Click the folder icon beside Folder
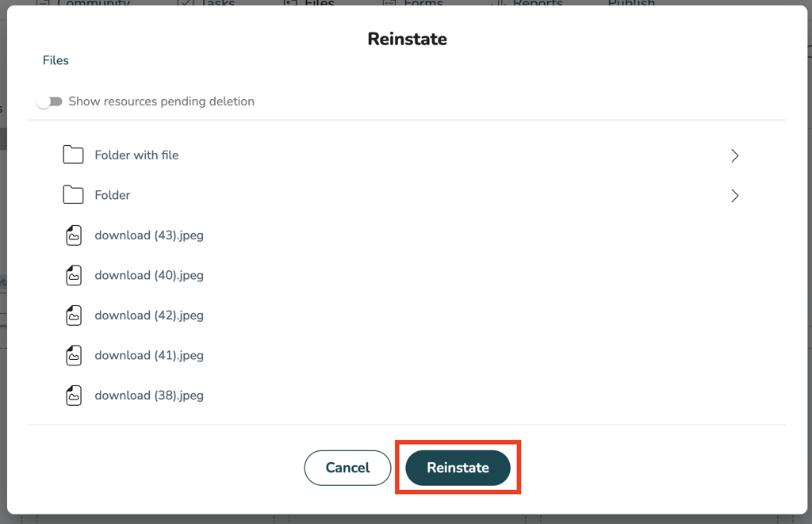812x524 pixels. pyautogui.click(x=73, y=194)
